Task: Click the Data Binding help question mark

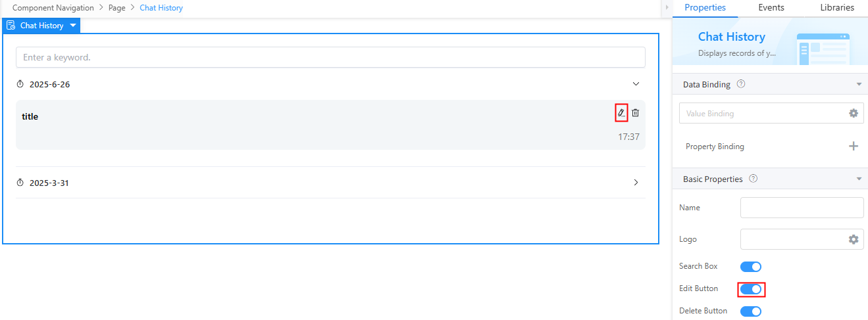Action: point(741,84)
